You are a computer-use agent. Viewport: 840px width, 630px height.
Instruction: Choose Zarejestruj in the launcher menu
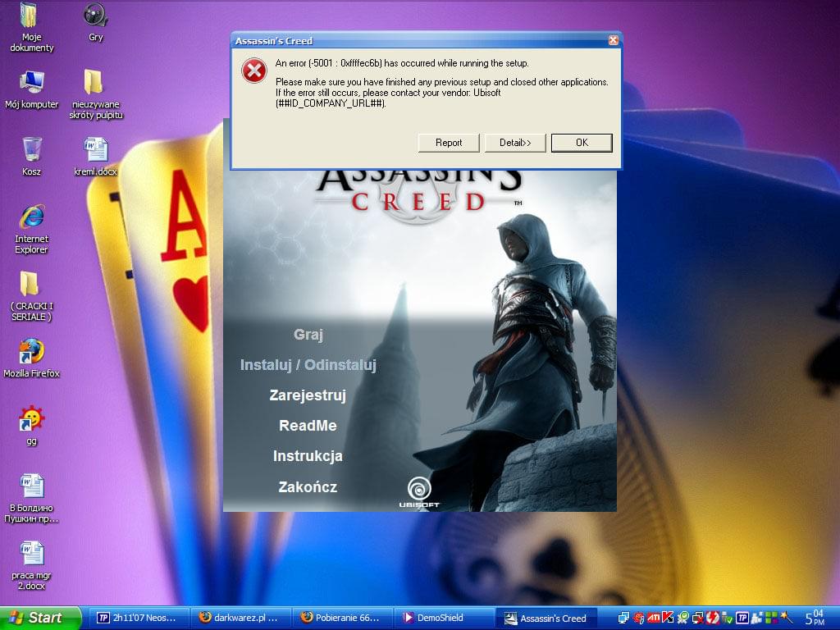click(x=308, y=395)
